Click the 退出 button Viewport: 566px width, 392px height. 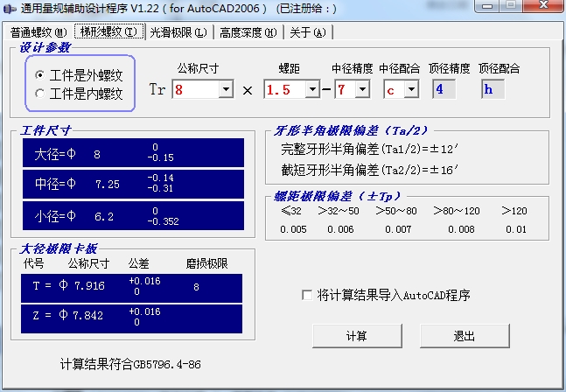pyautogui.click(x=465, y=336)
